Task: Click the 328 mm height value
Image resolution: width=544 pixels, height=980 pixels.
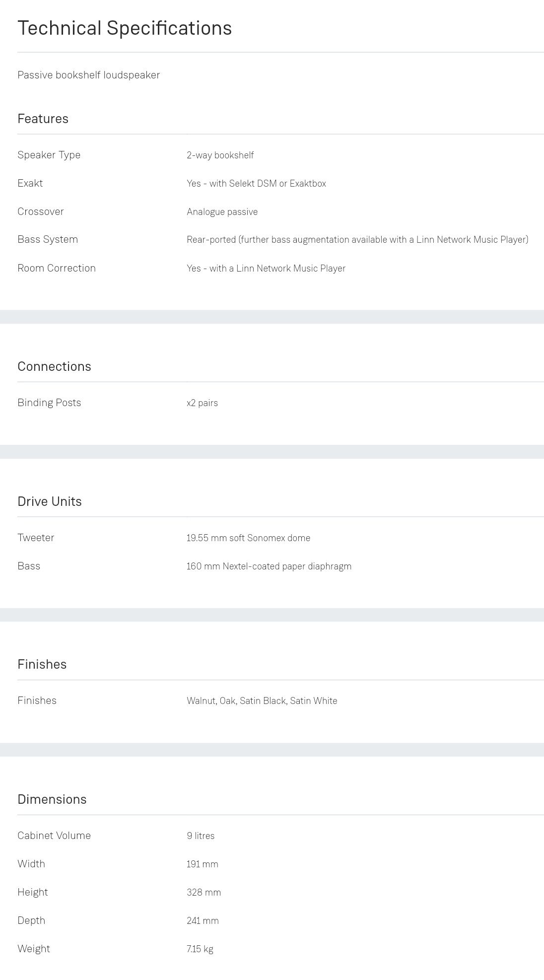Action: tap(204, 893)
